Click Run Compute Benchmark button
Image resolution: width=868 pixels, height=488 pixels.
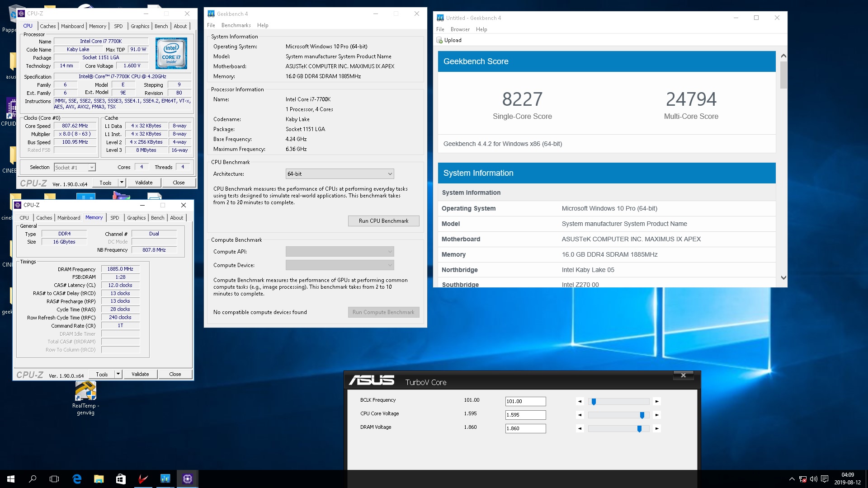pos(383,312)
